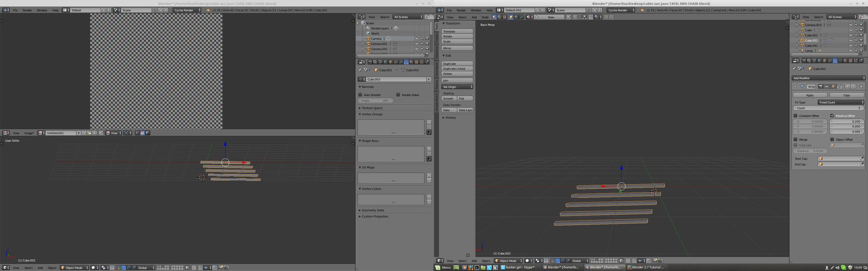Pick Start Cap object with eyedropper
The height and width of the screenshot is (271, 868).
(x=862, y=158)
